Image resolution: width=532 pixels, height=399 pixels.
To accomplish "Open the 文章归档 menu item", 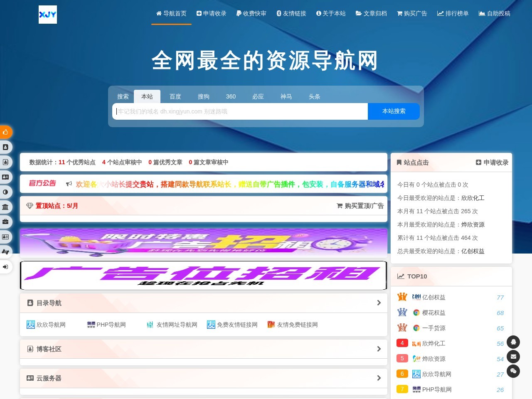I will tap(371, 13).
